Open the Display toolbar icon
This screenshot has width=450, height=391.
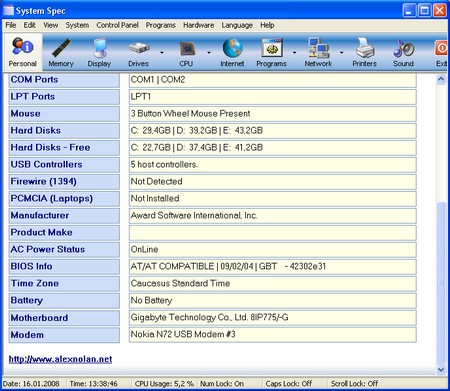(99, 52)
